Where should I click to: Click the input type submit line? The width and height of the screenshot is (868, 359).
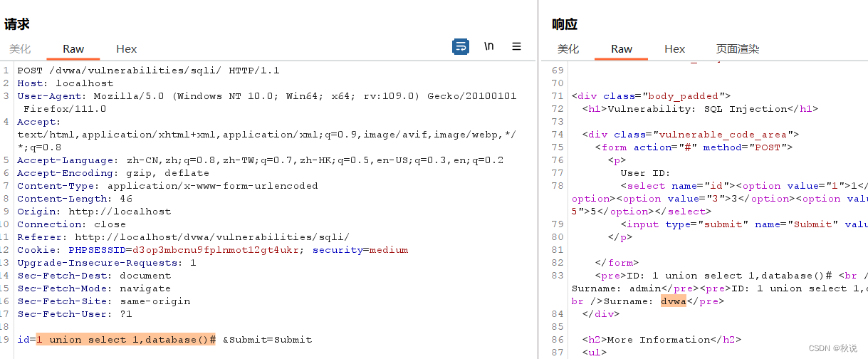point(744,224)
